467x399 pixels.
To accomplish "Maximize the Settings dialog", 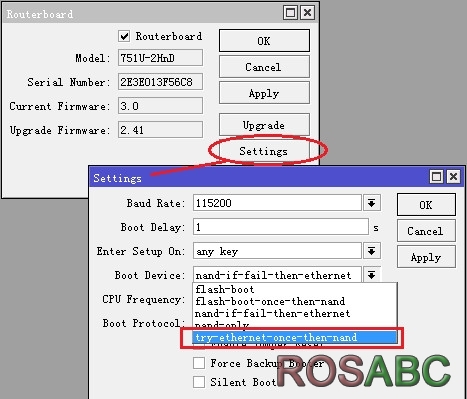I will click(436, 176).
